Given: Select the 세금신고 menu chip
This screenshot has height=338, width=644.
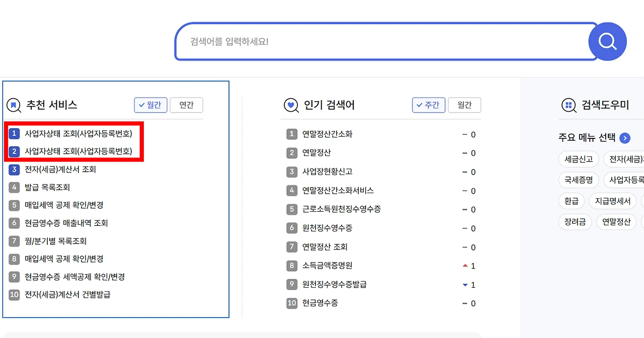Looking at the screenshot, I should tap(579, 159).
